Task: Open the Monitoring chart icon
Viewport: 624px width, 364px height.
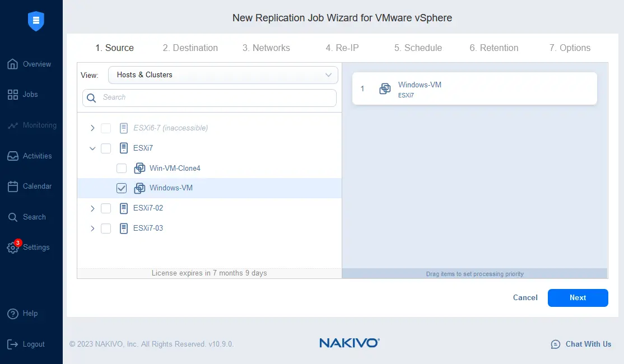Action: pyautogui.click(x=13, y=125)
